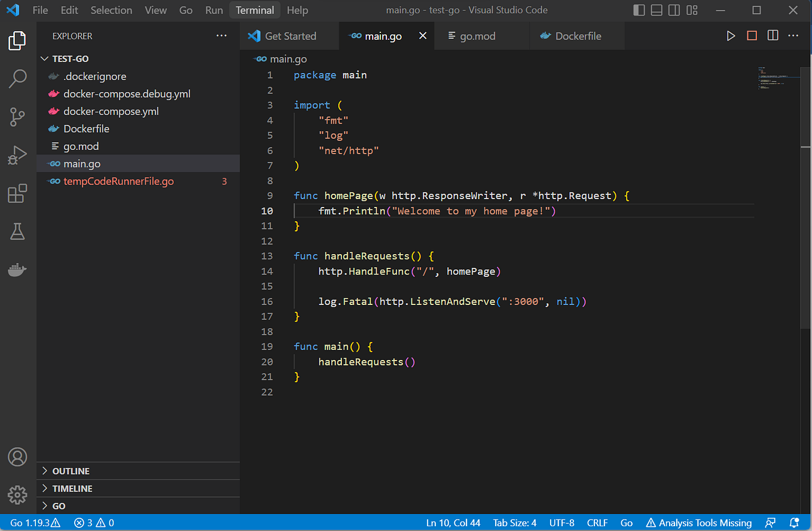Toggle the bottom panel layout button
Image resolution: width=812 pixels, height=531 pixels.
[x=657, y=10]
